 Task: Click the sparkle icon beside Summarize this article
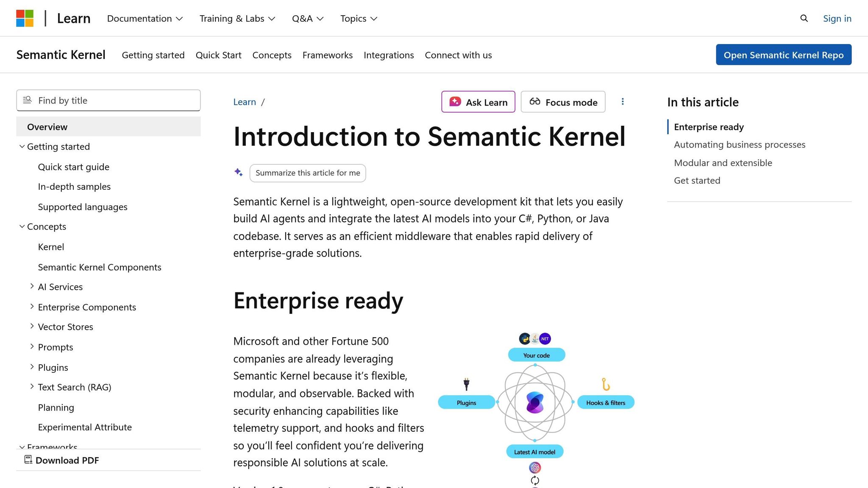(238, 172)
